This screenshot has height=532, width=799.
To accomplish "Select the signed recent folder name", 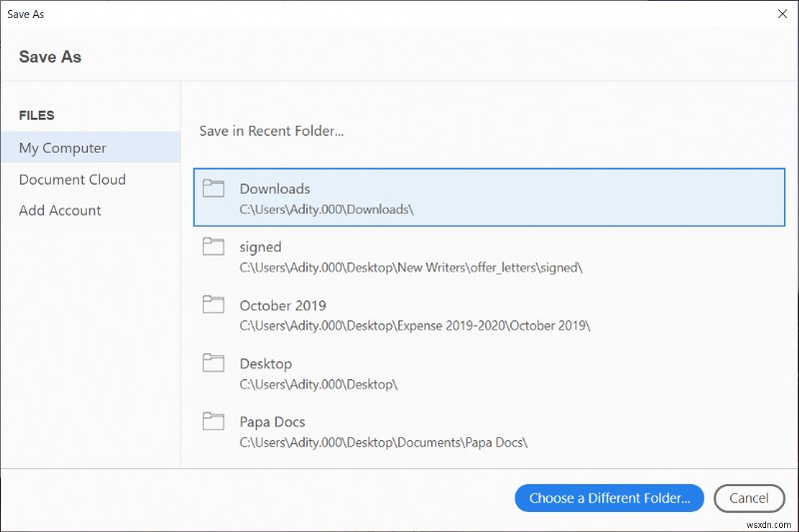I will coord(261,248).
